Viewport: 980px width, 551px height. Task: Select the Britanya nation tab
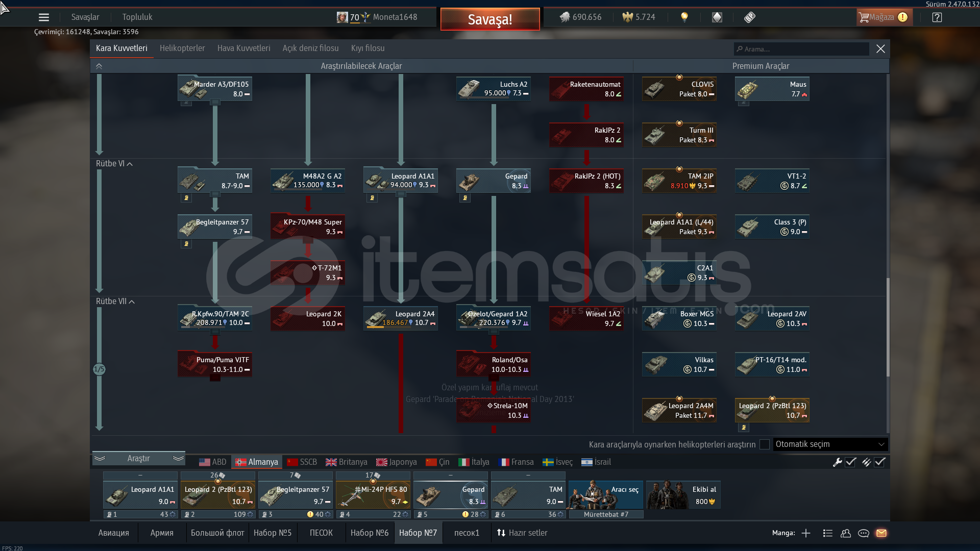coord(347,462)
